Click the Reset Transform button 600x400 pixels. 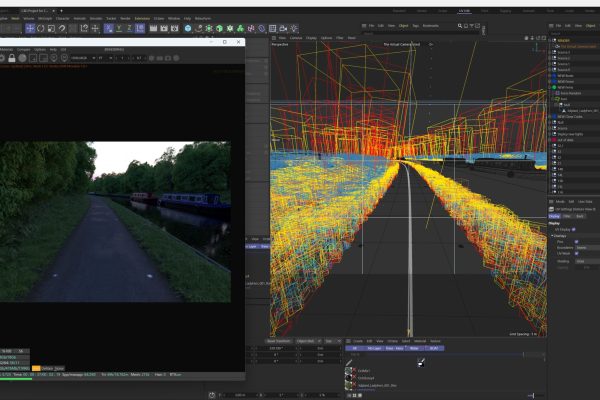click(277, 340)
